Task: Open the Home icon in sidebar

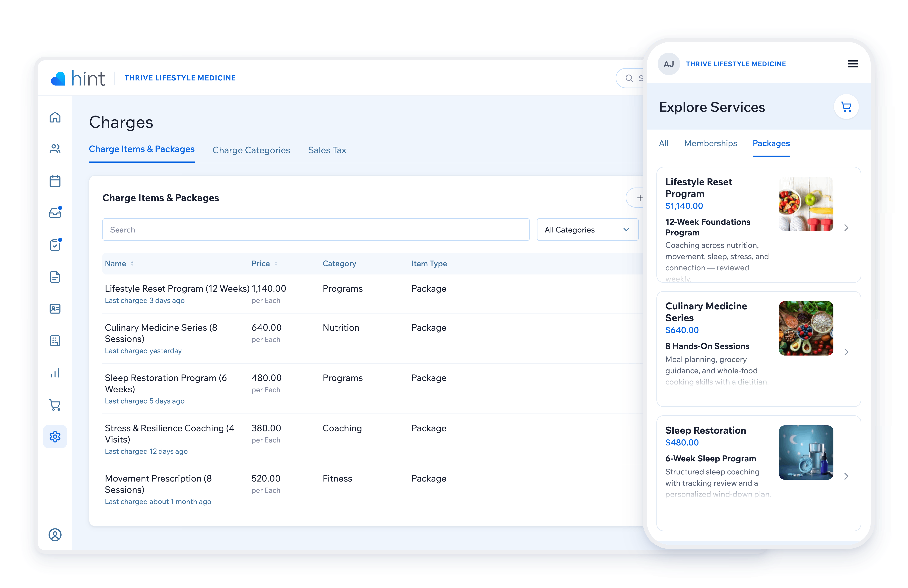Action: click(55, 117)
